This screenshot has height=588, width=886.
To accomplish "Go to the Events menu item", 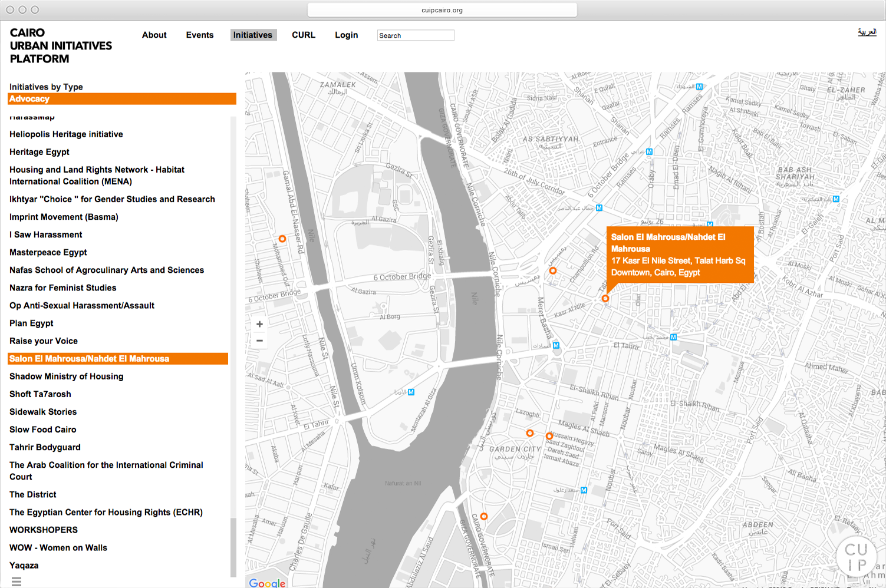I will 200,35.
